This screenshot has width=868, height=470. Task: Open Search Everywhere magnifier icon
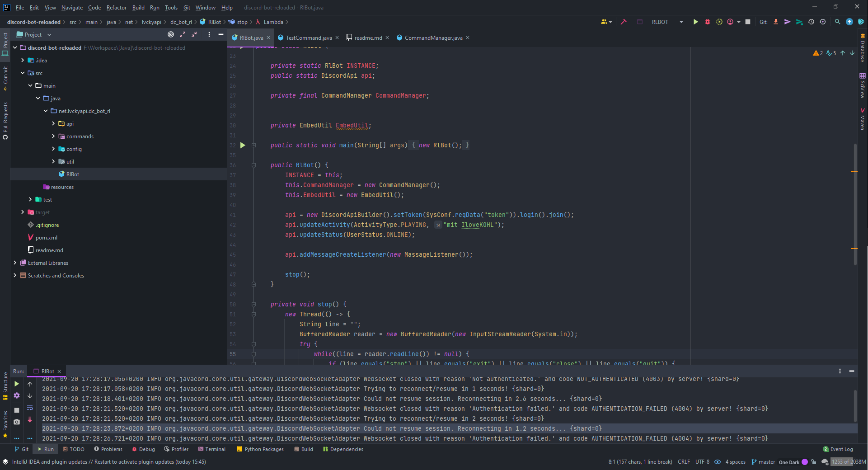[x=837, y=22]
